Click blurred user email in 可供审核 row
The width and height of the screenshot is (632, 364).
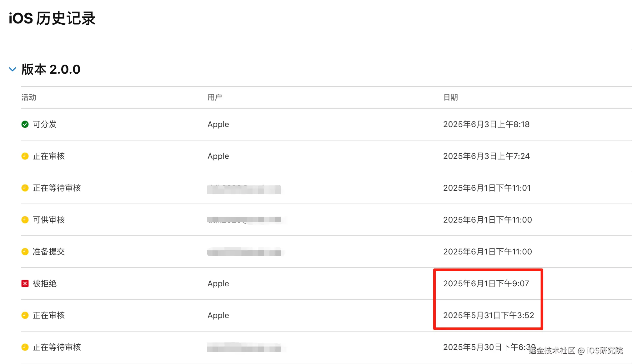tap(244, 220)
